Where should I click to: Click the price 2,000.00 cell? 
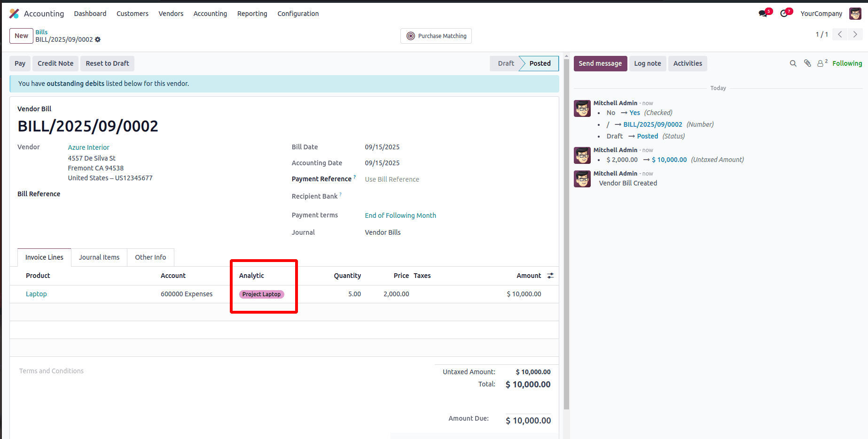(x=396, y=294)
